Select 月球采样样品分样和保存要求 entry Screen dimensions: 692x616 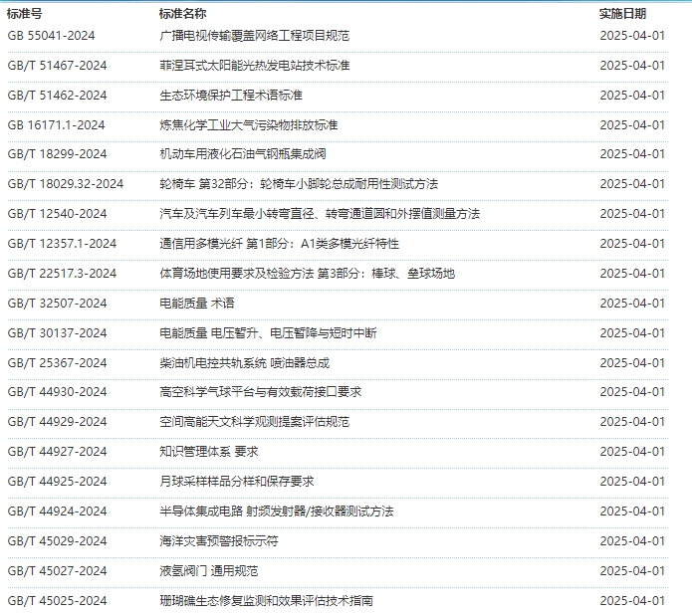pos(236,482)
